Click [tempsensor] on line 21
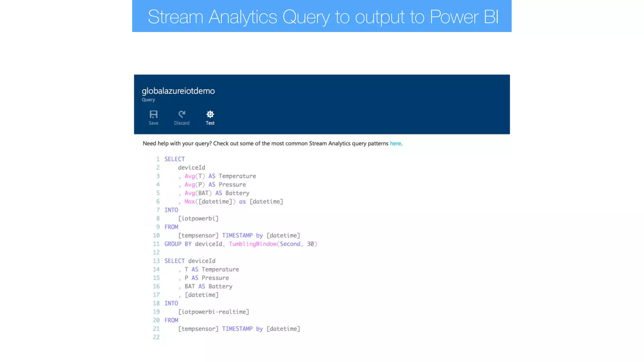This screenshot has height=362, width=644. tap(198, 329)
